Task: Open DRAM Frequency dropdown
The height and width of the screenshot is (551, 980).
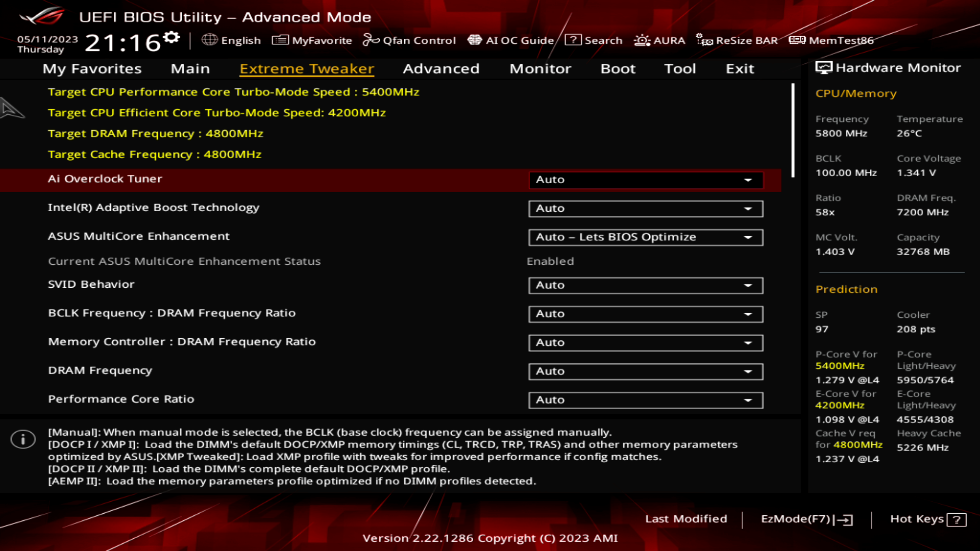Action: click(646, 371)
